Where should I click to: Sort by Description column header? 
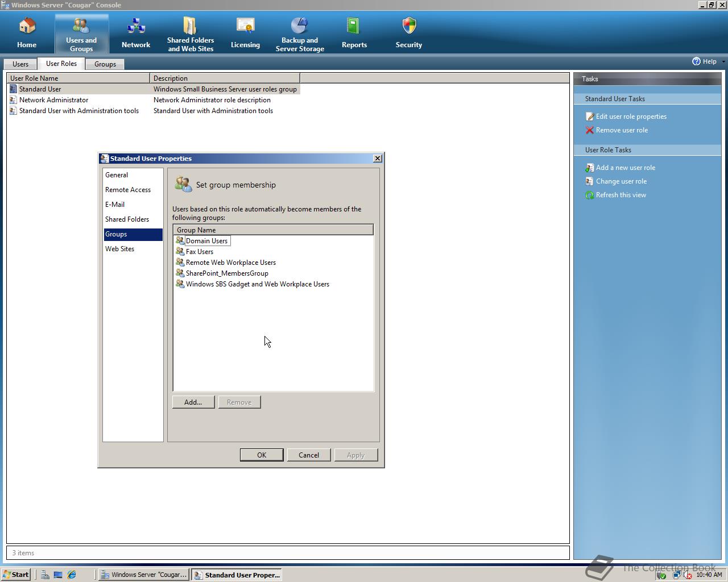225,78
